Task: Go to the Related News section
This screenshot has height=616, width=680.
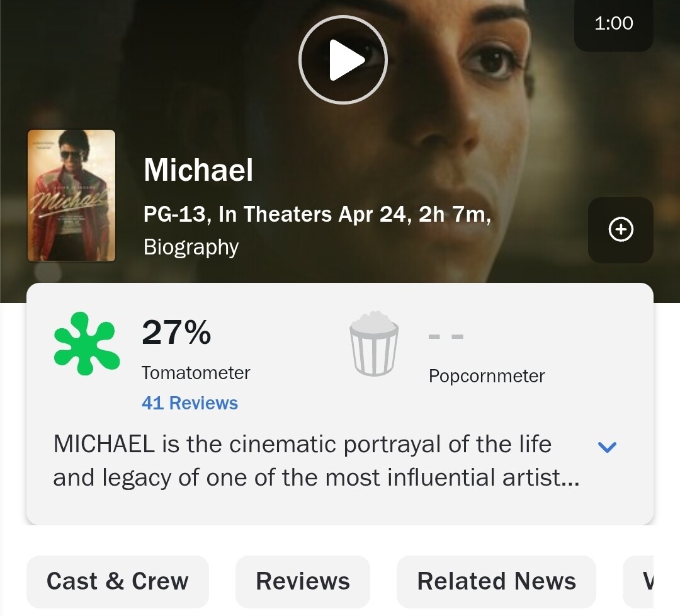Action: pos(497,581)
